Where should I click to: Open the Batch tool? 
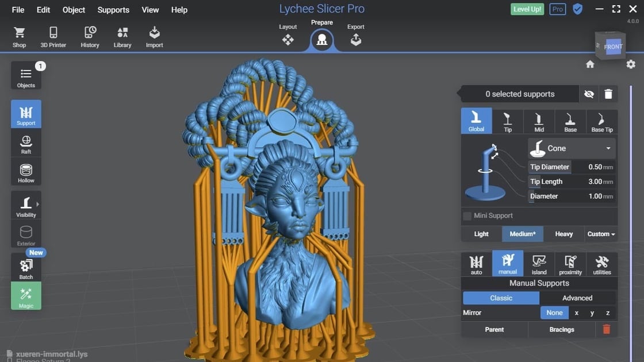[26, 268]
